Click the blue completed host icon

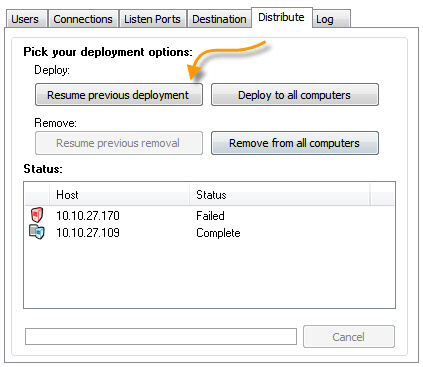pyautogui.click(x=37, y=232)
